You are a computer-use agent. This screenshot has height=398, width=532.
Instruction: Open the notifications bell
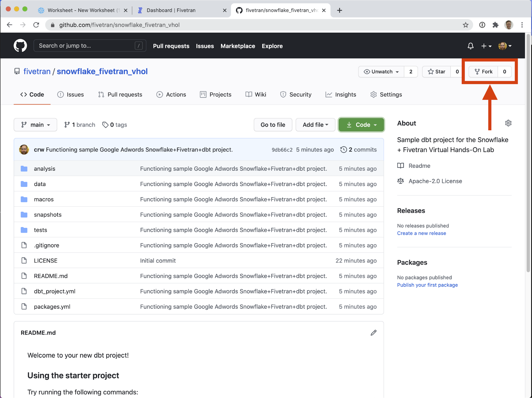pos(470,46)
